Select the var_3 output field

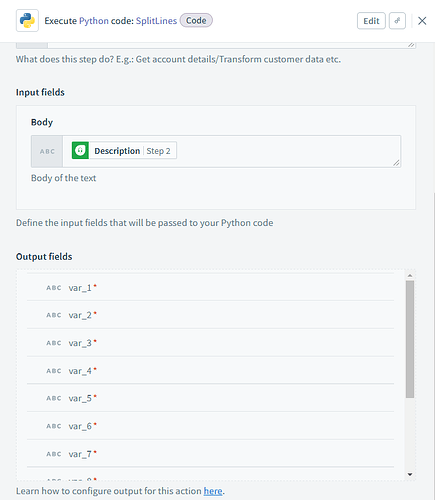pyautogui.click(x=210, y=343)
